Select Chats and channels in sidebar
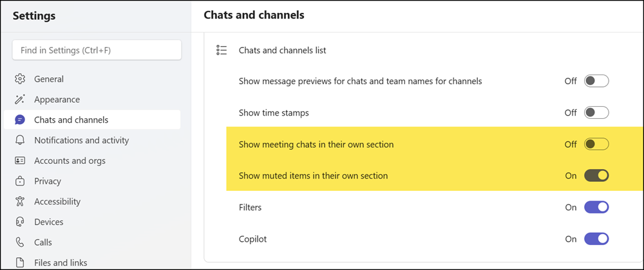The width and height of the screenshot is (644, 270). (x=92, y=120)
